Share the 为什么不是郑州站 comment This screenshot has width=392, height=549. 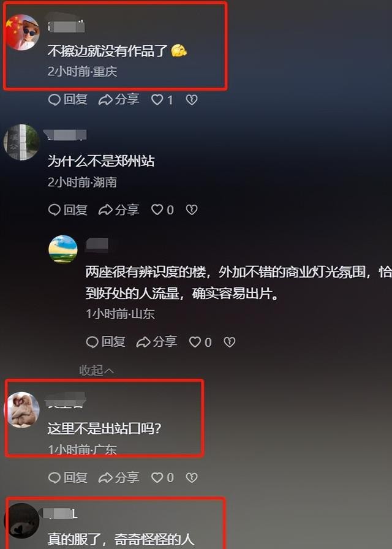tap(119, 210)
